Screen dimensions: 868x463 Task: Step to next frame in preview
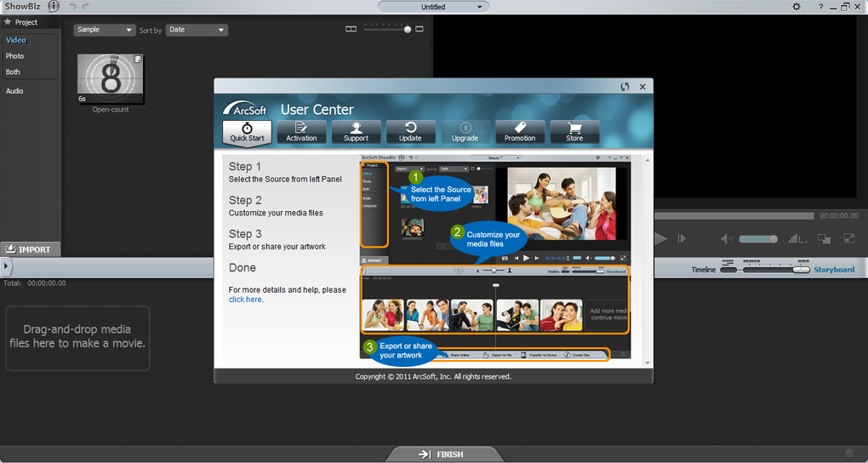(682, 238)
